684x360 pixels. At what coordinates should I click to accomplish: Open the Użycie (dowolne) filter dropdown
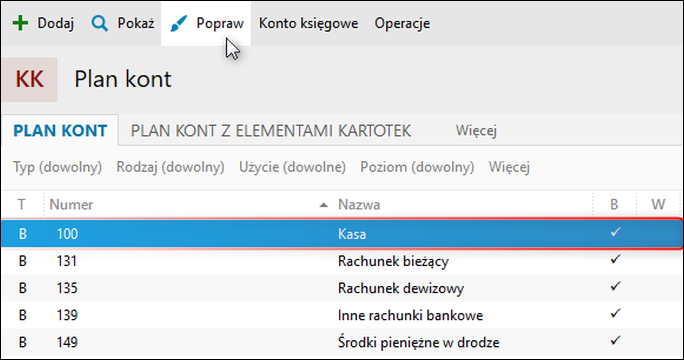pos(292,167)
